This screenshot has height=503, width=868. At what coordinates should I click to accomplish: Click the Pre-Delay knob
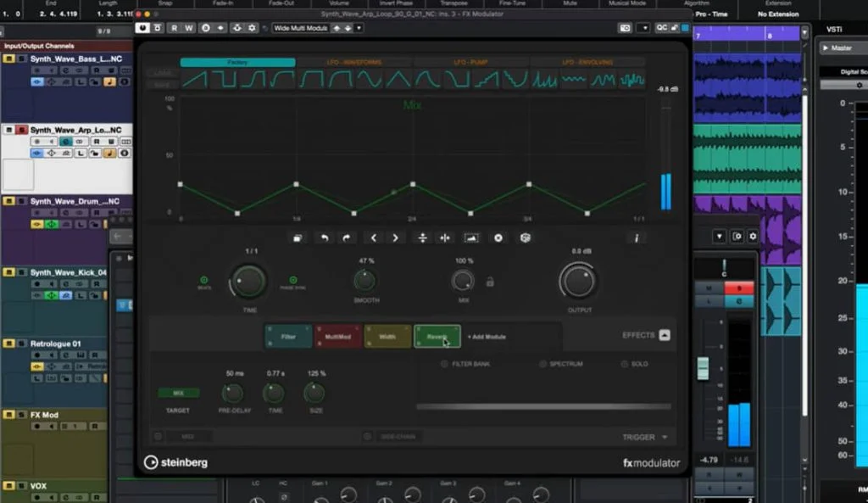click(x=232, y=394)
